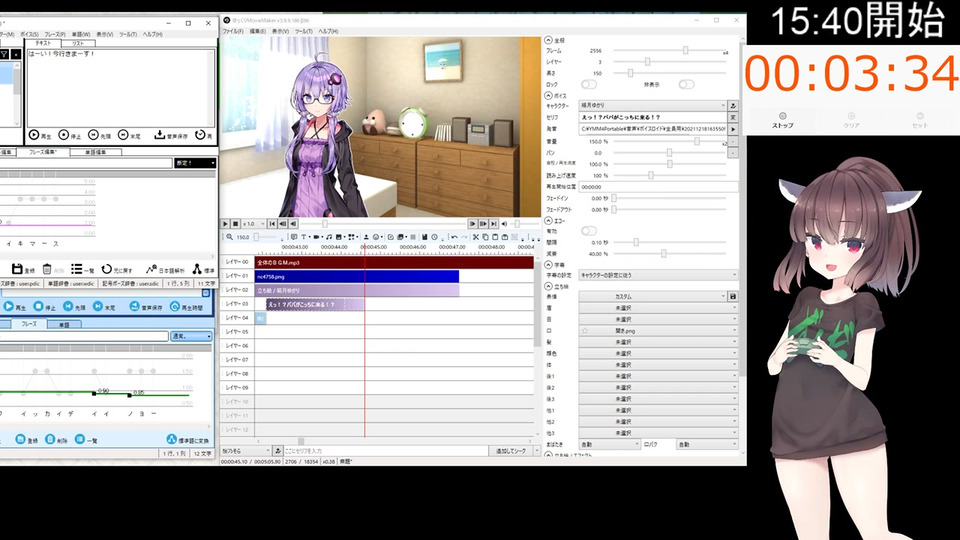Select the 立ち絵 / 結月ゆかり timeline clip

(x=356, y=290)
